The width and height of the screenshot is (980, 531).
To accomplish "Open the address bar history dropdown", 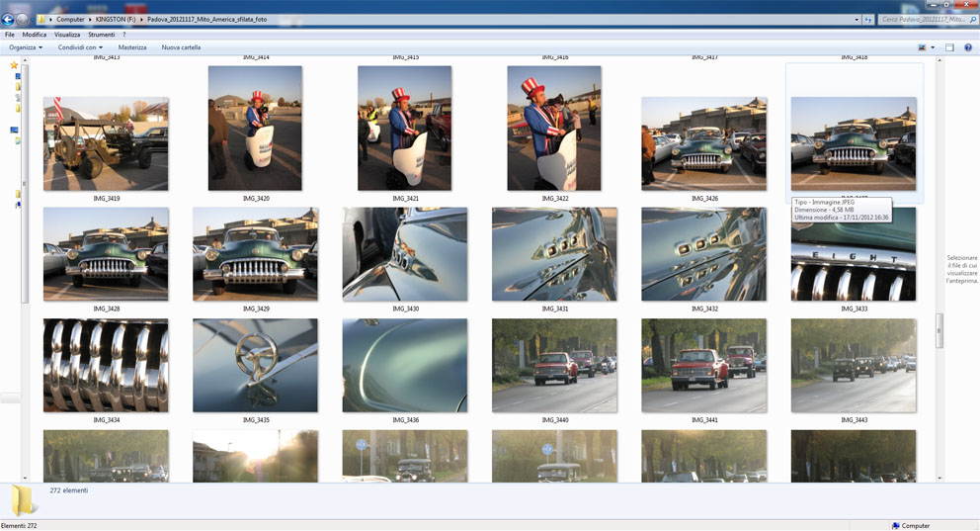I will coord(857,20).
